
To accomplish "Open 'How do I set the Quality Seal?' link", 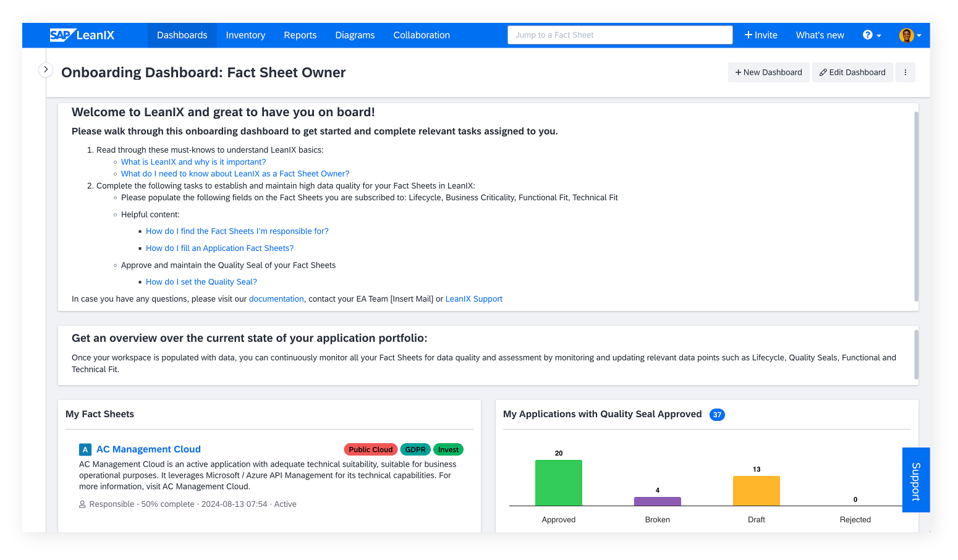I will coord(201,282).
